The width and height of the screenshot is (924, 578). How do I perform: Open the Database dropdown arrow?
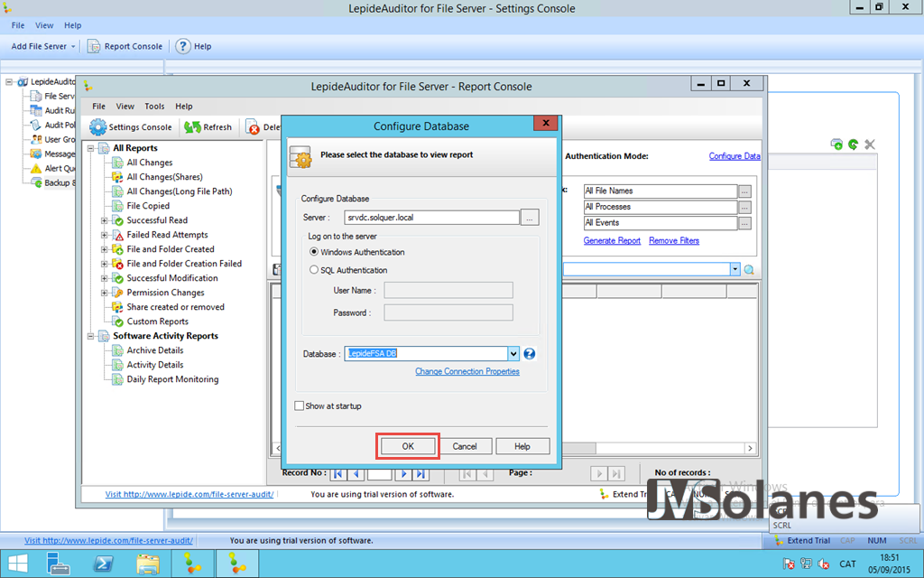point(513,354)
